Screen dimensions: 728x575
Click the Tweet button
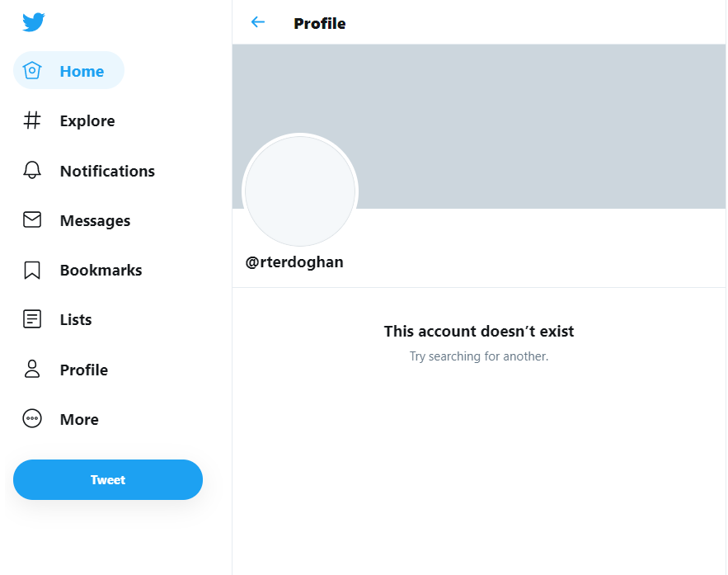tap(108, 479)
